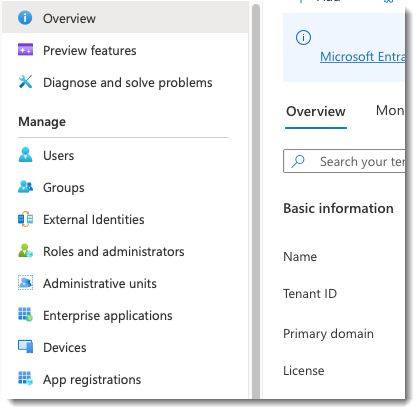Click the info icon in banner
420x414 pixels.
pos(303,37)
